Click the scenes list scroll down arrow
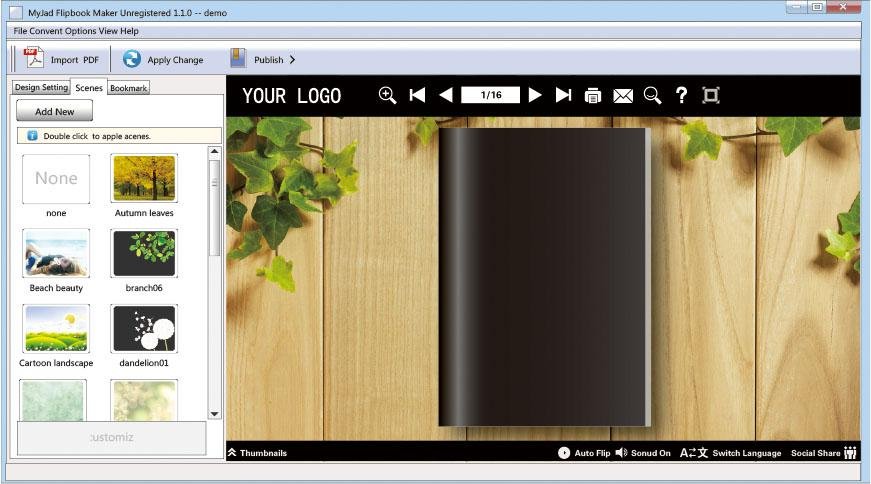The height and width of the screenshot is (484, 871). (x=214, y=414)
